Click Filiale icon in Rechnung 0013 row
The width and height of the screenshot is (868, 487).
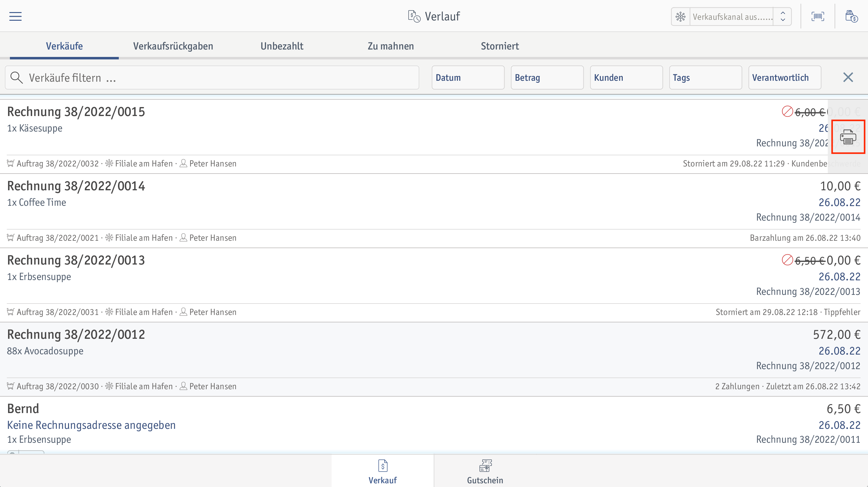[109, 312]
